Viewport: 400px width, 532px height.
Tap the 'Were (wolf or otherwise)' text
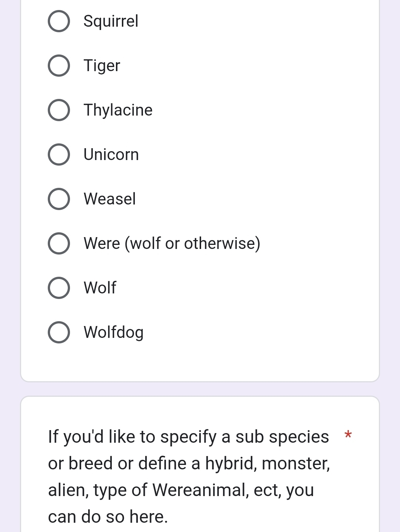tap(172, 243)
